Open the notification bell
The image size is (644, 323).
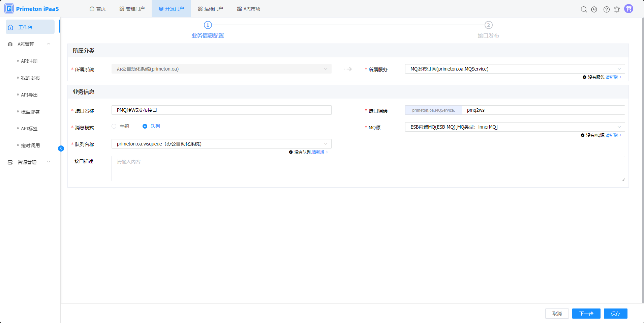pos(617,9)
